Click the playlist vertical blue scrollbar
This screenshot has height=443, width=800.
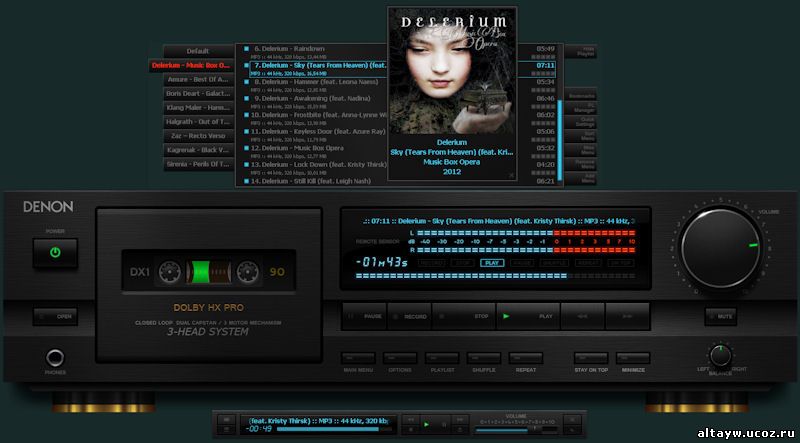click(x=560, y=140)
